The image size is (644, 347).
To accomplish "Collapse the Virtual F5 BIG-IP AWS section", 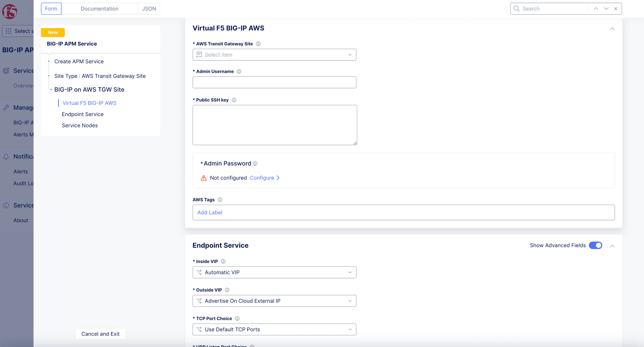I will coord(612,29).
